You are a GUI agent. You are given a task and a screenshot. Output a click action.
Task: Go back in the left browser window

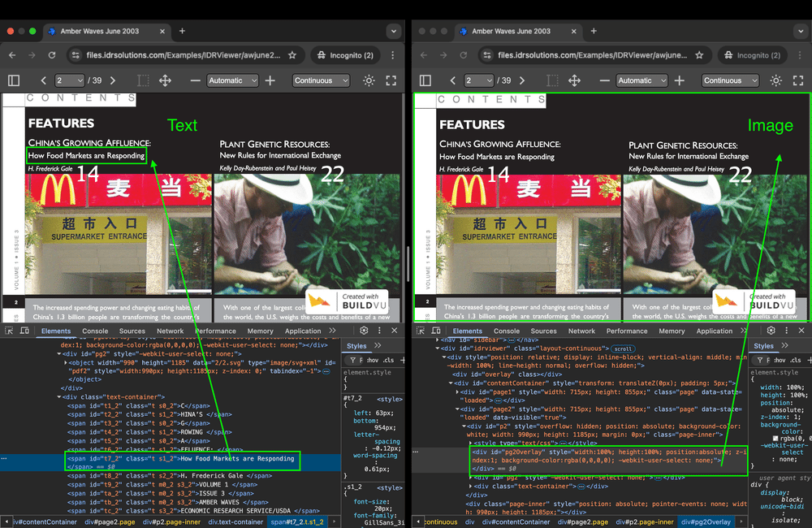(12, 55)
